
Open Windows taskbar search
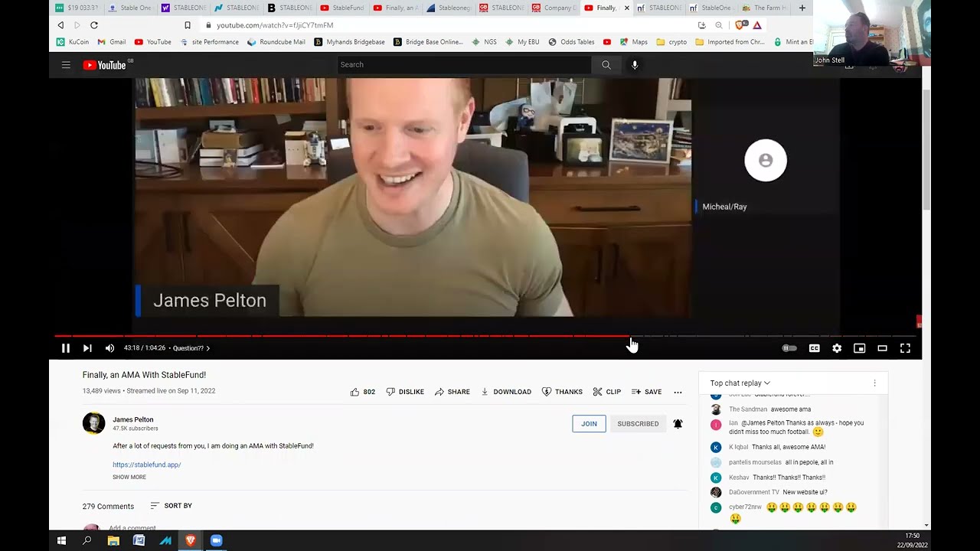click(x=87, y=540)
